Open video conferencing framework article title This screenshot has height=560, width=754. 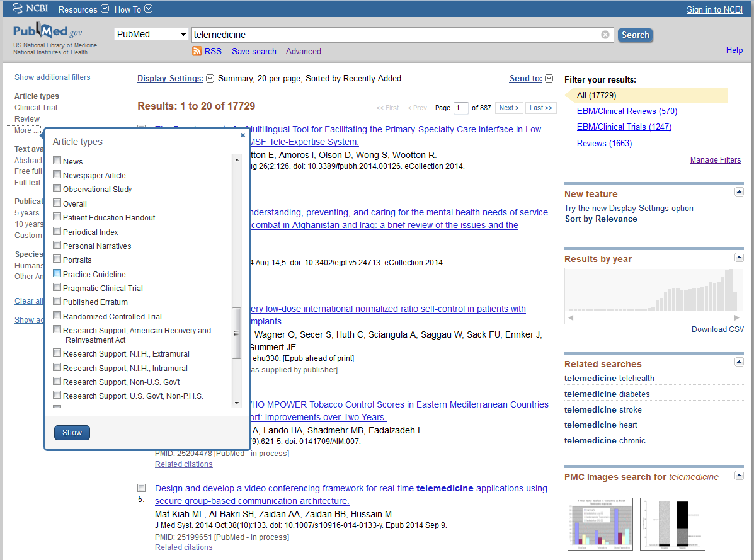(x=351, y=494)
